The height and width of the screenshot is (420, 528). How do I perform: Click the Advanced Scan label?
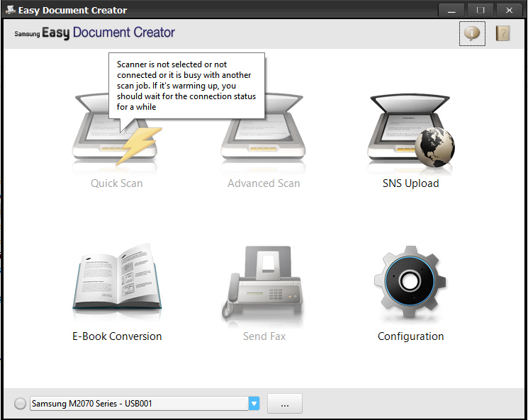pyautogui.click(x=264, y=183)
